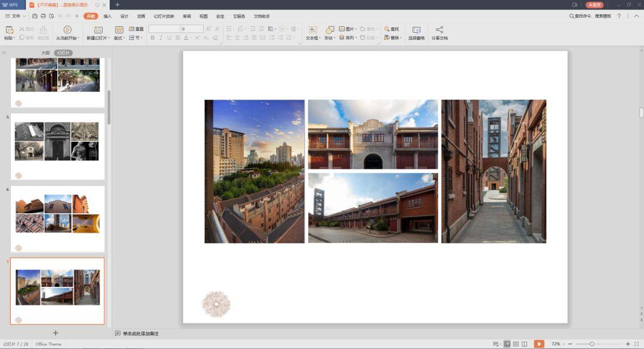Screen dimensions: 644x349
Task: Expand the zoom percentage dropdown
Action: click(x=563, y=344)
